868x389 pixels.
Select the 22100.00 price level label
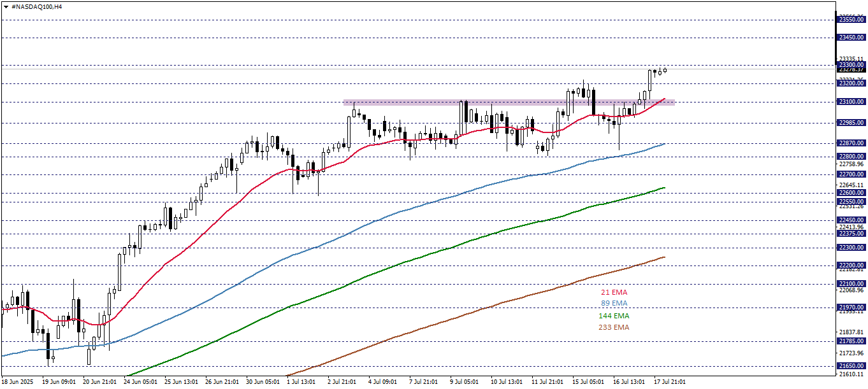click(x=851, y=284)
